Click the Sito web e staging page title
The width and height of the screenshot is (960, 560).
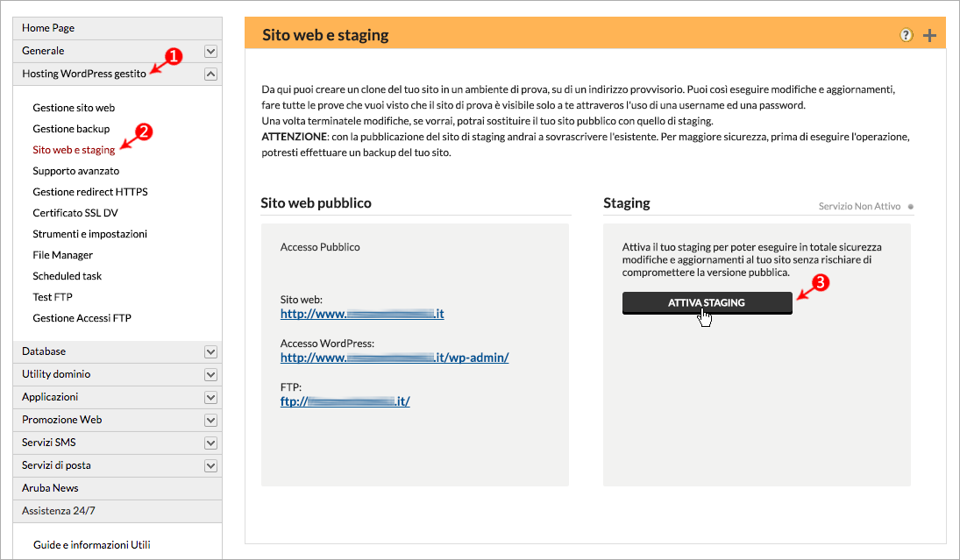(325, 35)
